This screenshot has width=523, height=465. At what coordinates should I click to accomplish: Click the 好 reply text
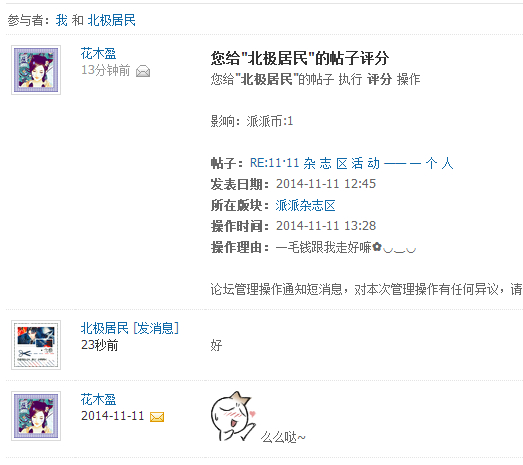click(216, 345)
